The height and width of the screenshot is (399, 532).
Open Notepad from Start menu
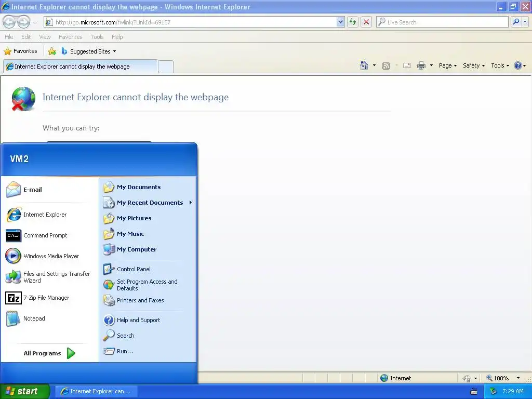point(49,318)
